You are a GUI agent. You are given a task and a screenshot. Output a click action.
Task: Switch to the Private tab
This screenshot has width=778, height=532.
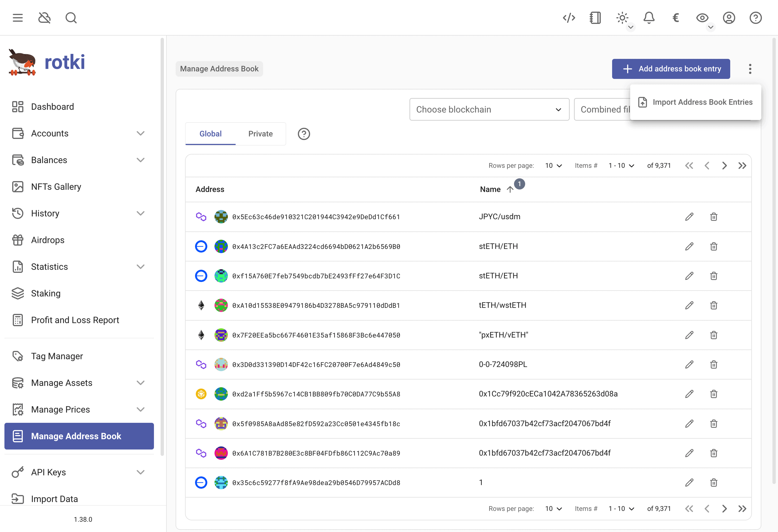point(260,134)
